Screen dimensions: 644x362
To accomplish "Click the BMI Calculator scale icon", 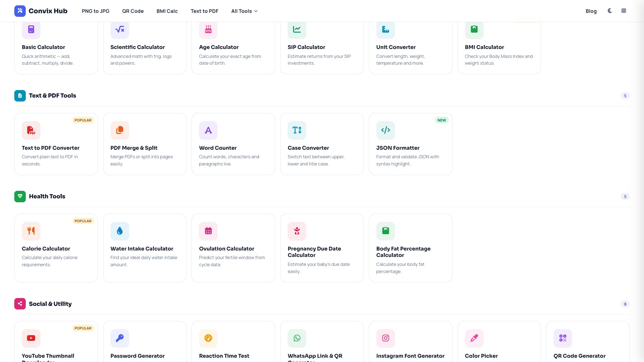I will (x=474, y=29).
